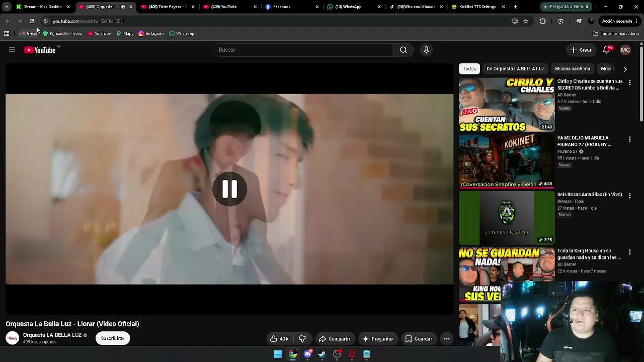The height and width of the screenshot is (362, 644).
Task: Save the video with Guardar
Action: (419, 339)
